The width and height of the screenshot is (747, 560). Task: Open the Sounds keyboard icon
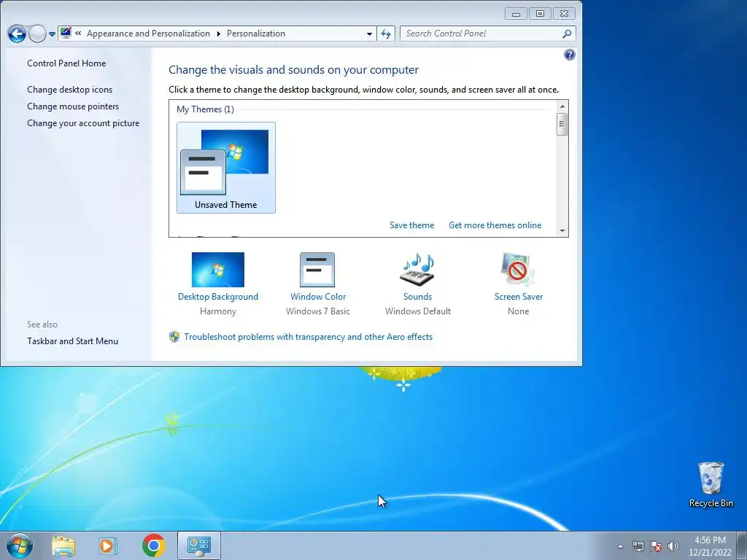tap(417, 270)
